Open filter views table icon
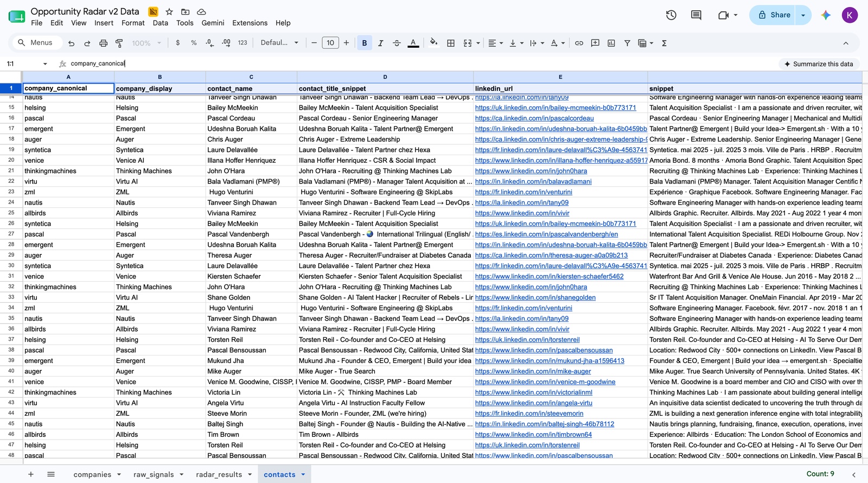Screen dimensions: 868x483 645,43
